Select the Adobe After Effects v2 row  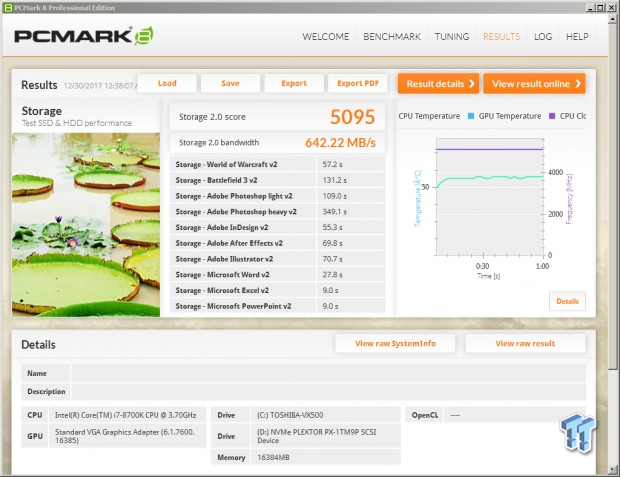click(277, 243)
